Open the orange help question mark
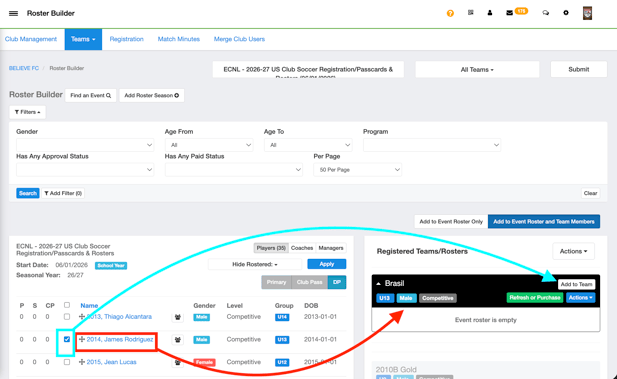617x379 pixels. (x=450, y=13)
